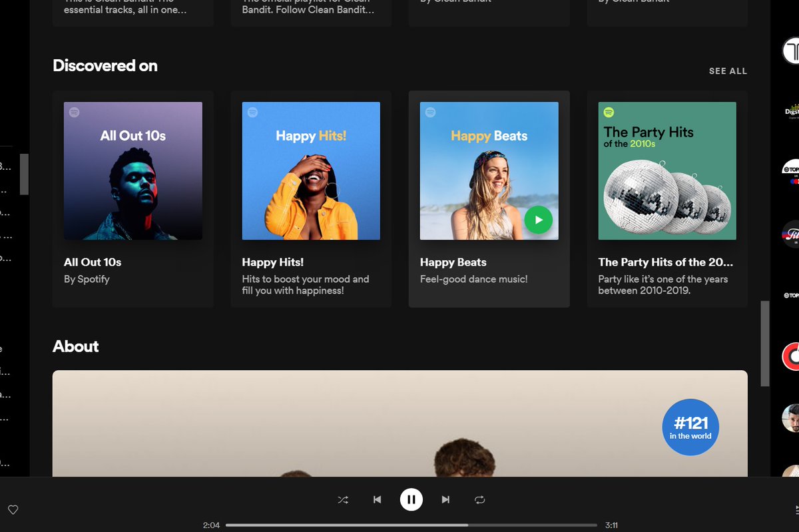The height and width of the screenshot is (532, 799).
Task: Click the left sidebar scrollbar thumb
Action: 24,174
